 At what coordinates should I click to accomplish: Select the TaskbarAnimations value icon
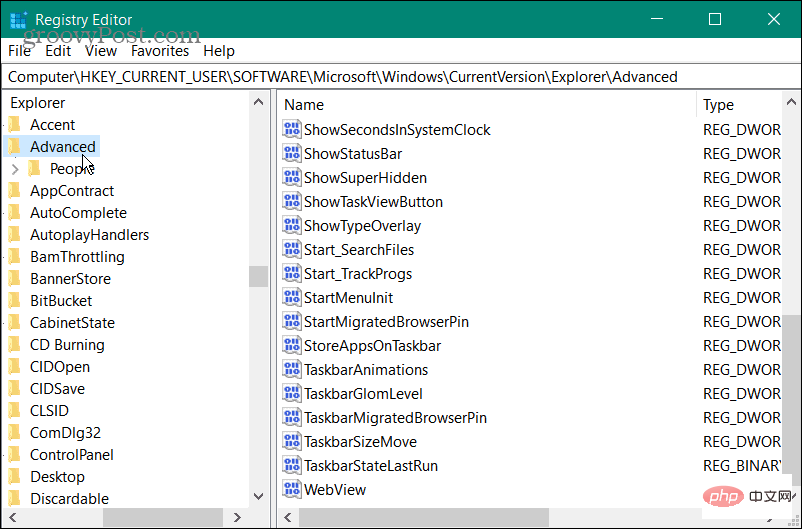click(292, 369)
